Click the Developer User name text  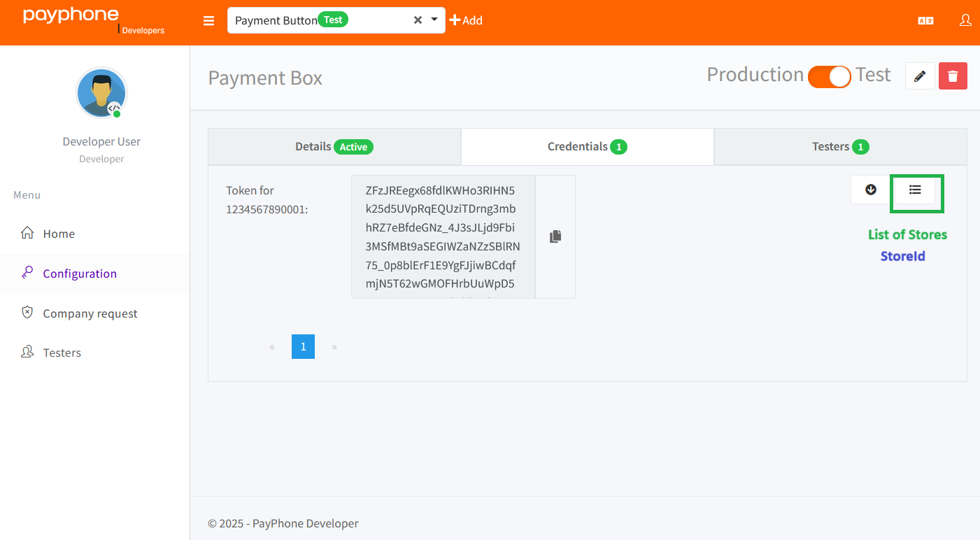(101, 141)
